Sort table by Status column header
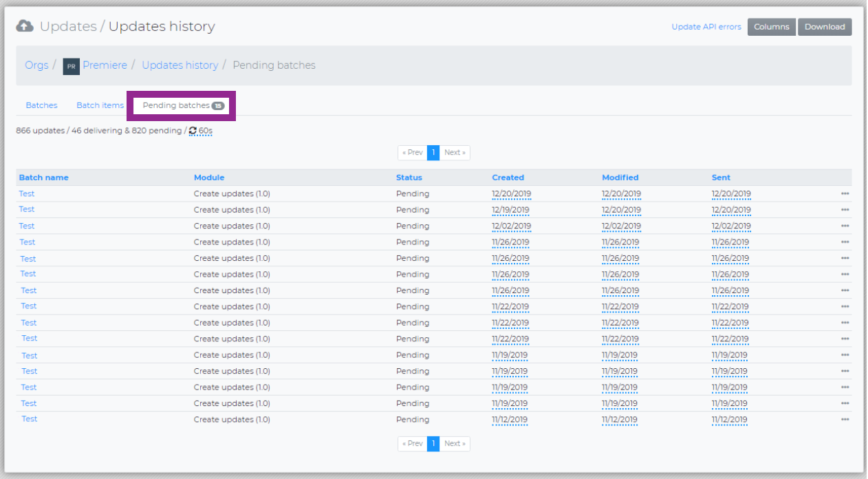Screen dimensions: 868x479 coord(409,178)
